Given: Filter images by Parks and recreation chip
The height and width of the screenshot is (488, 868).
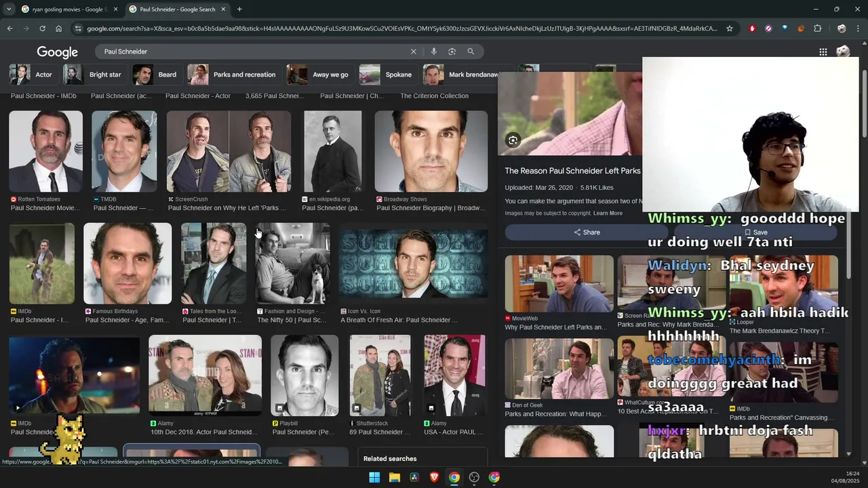Looking at the screenshot, I should pyautogui.click(x=233, y=75).
